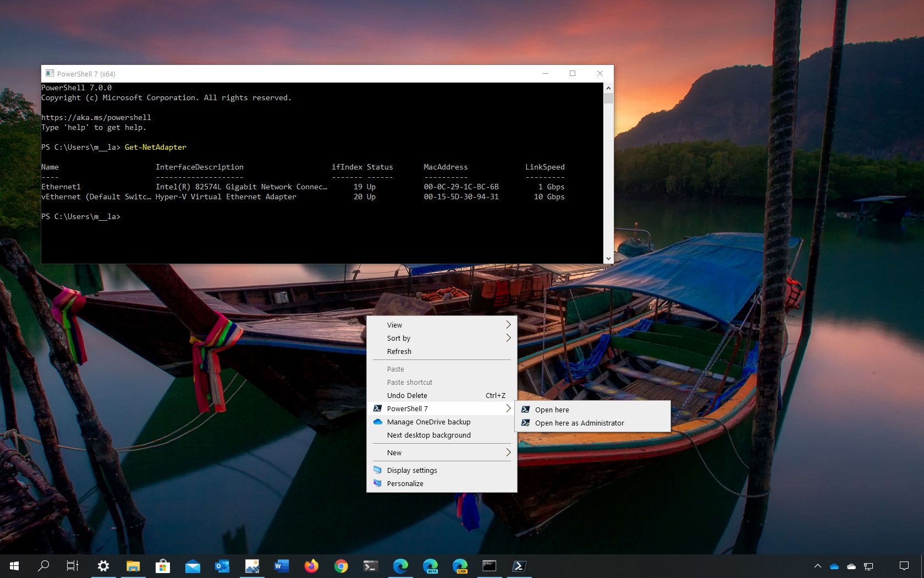Open the Microsoft Store from the taskbar
The image size is (924, 578).
162,566
